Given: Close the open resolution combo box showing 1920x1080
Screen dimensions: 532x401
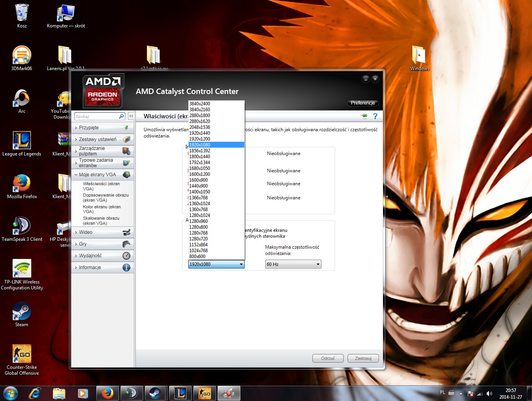Looking at the screenshot, I should (x=216, y=264).
